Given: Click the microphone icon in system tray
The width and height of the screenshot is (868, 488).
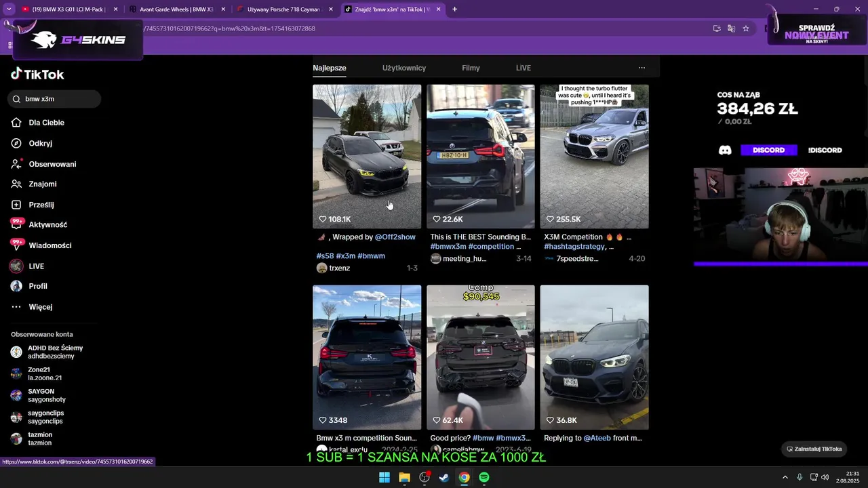Looking at the screenshot, I should pos(800,477).
